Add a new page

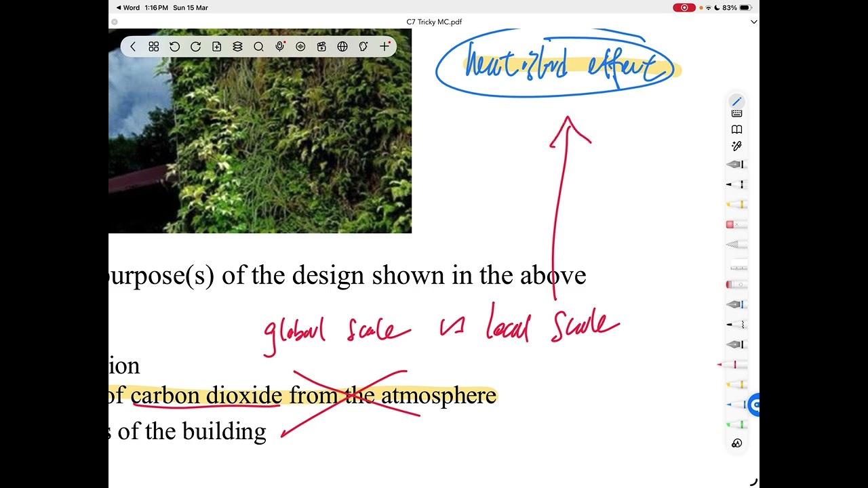[x=216, y=47]
